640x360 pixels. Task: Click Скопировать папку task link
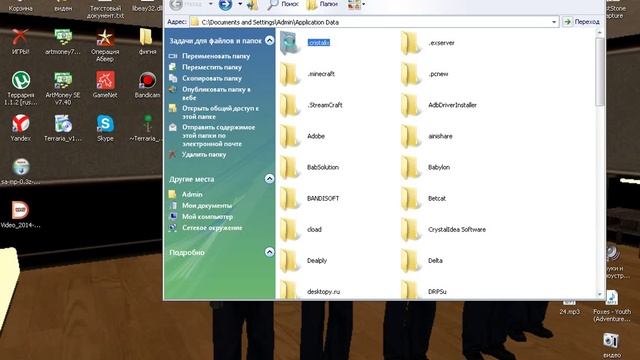point(211,78)
